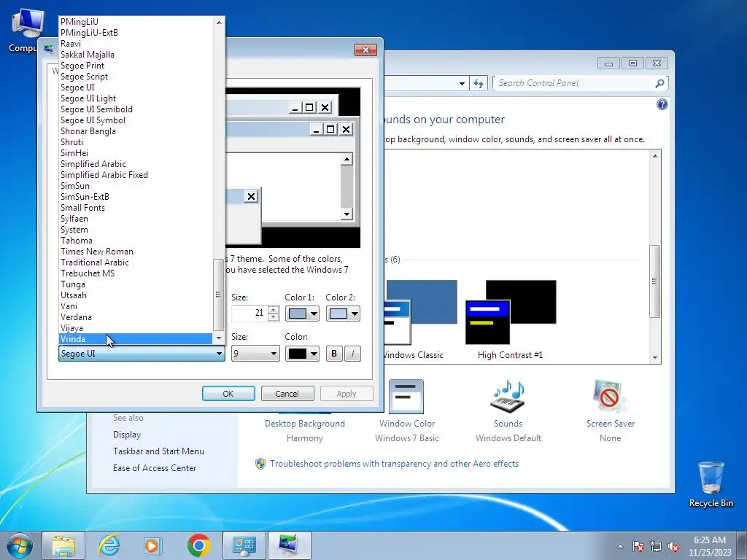Switch to Control Panel taskbar button

[244, 545]
